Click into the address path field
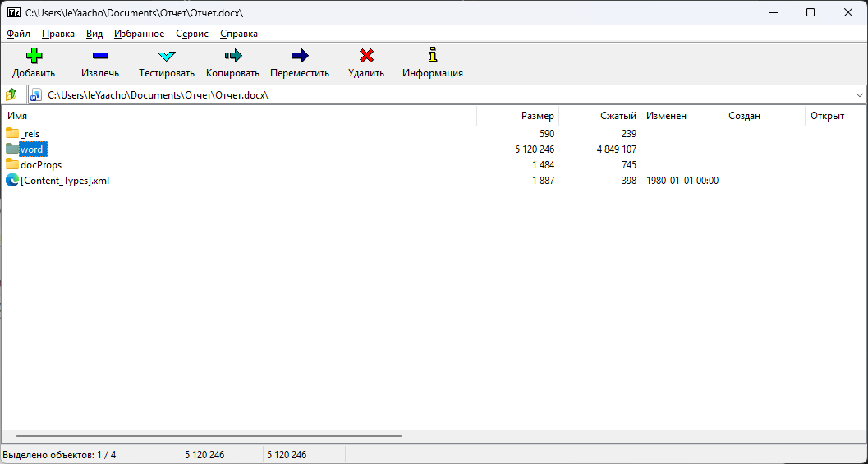Image resolution: width=868 pixels, height=464 pixels. (x=448, y=94)
